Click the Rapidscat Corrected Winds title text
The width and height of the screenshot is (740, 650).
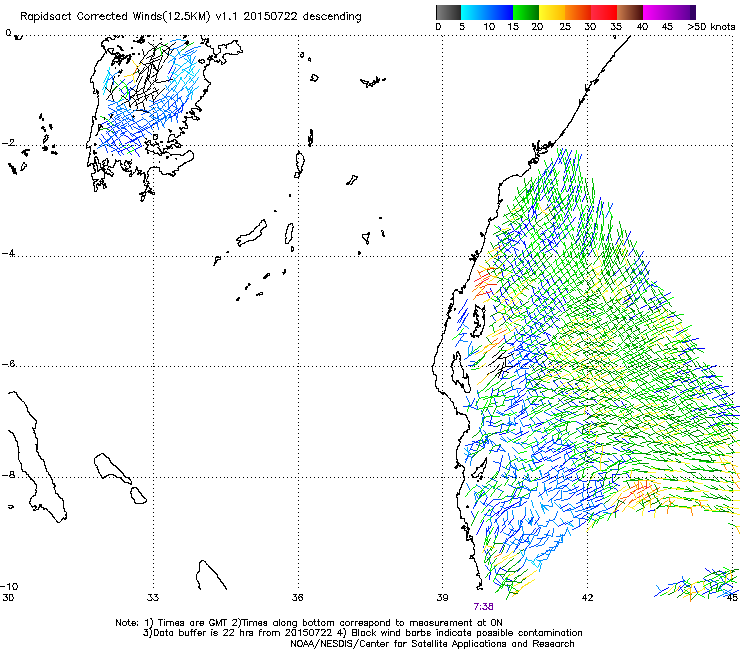(x=191, y=17)
